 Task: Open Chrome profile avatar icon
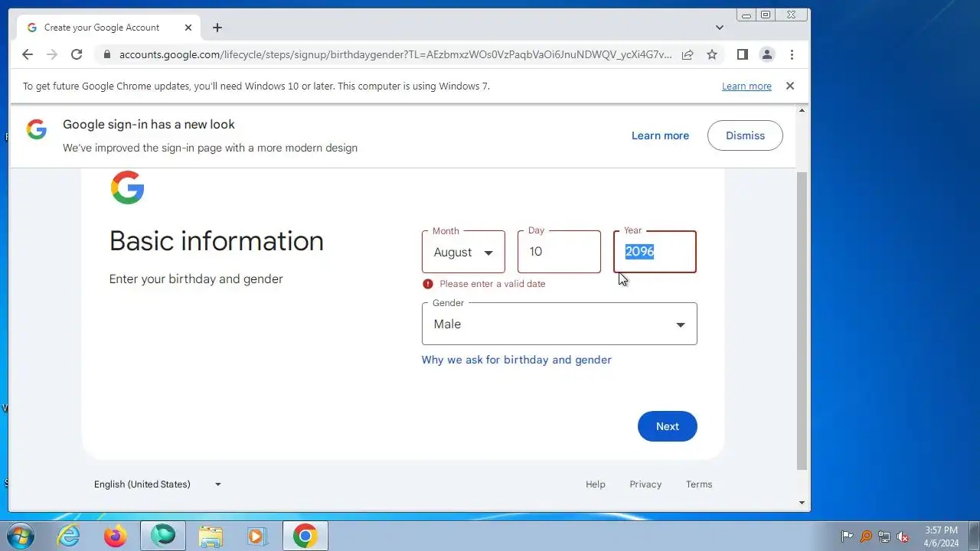tap(766, 54)
